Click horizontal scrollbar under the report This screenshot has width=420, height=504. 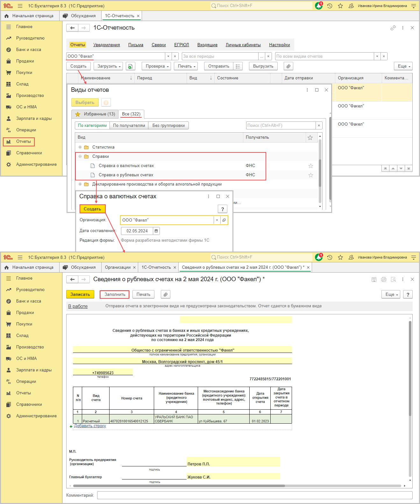tap(179, 486)
